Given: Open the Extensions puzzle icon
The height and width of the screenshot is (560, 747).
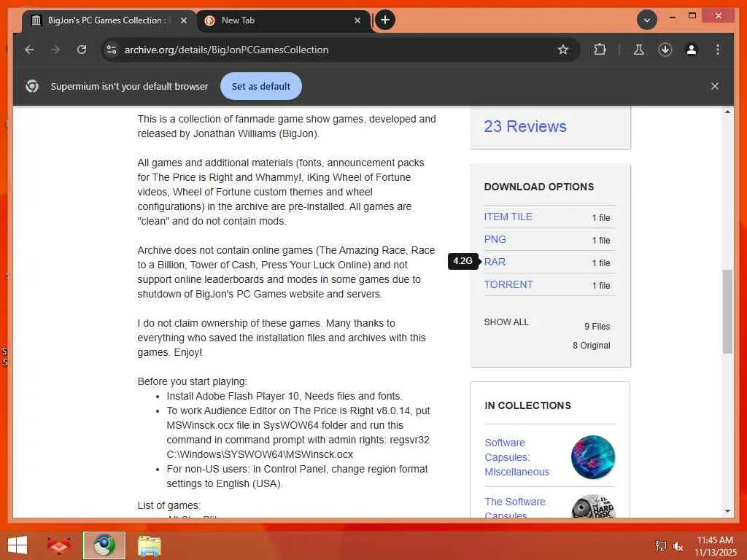Looking at the screenshot, I should point(600,50).
